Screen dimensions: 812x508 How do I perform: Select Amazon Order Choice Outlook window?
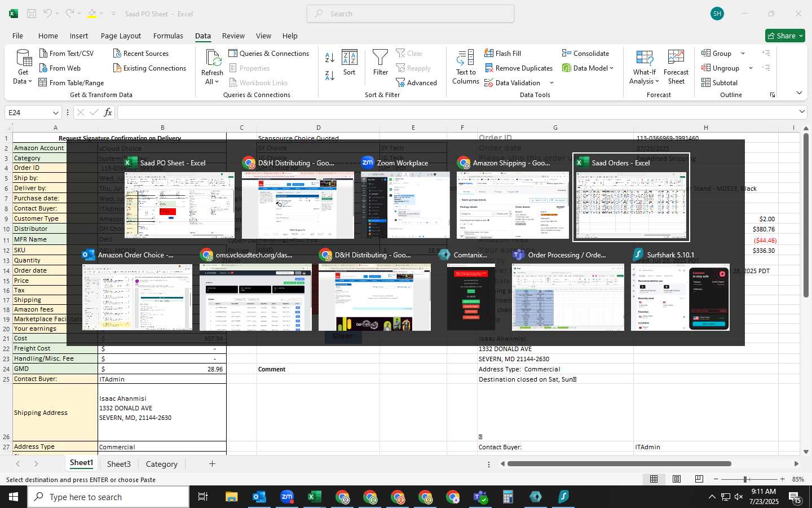(137, 289)
